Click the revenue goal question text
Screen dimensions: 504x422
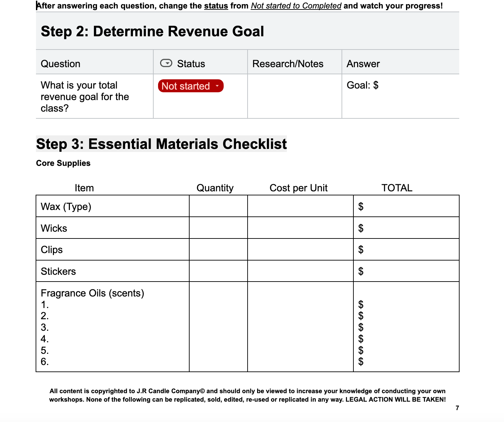click(x=85, y=97)
